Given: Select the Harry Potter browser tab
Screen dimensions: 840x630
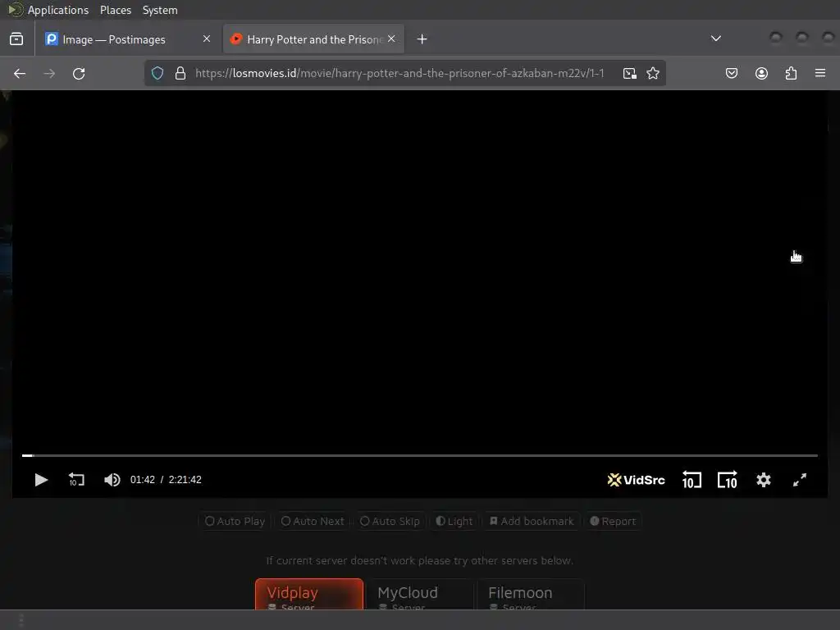Looking at the screenshot, I should 313,39.
